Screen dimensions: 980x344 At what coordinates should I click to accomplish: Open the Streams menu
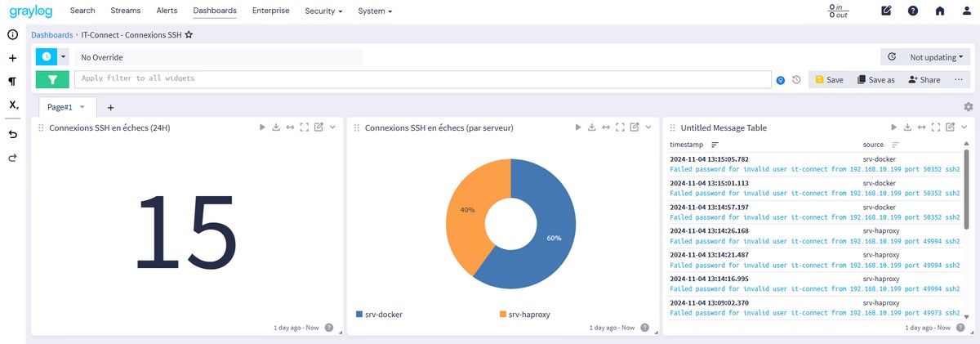click(x=125, y=11)
